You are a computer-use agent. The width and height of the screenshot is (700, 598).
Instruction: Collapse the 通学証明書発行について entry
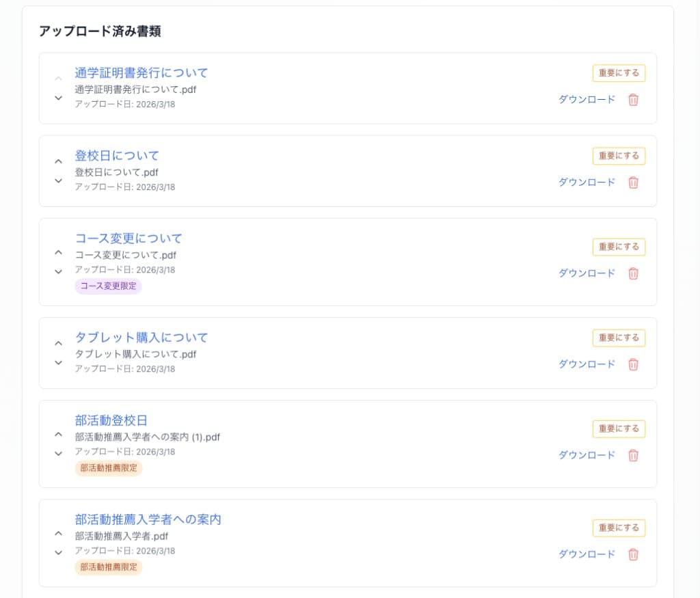point(58,78)
